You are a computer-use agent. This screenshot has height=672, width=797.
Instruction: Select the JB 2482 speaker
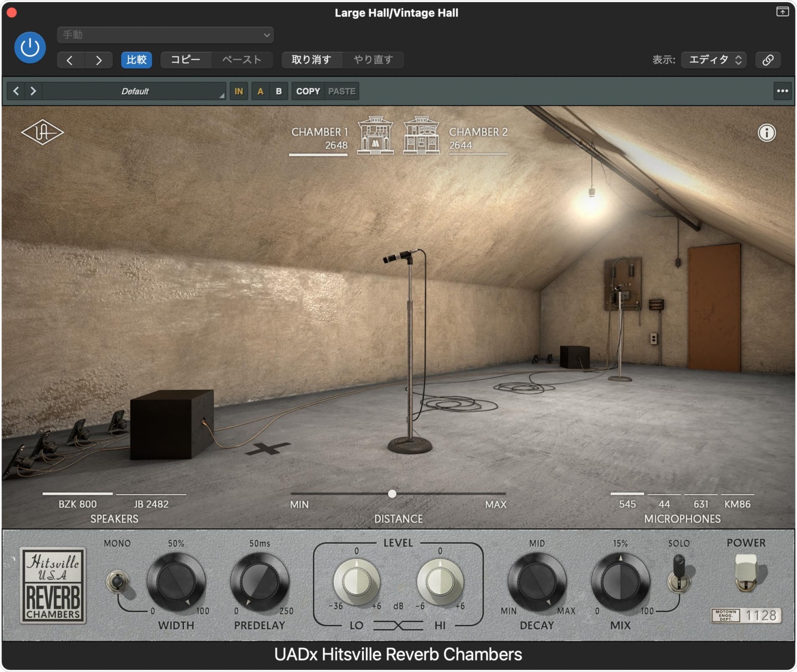[x=151, y=503]
